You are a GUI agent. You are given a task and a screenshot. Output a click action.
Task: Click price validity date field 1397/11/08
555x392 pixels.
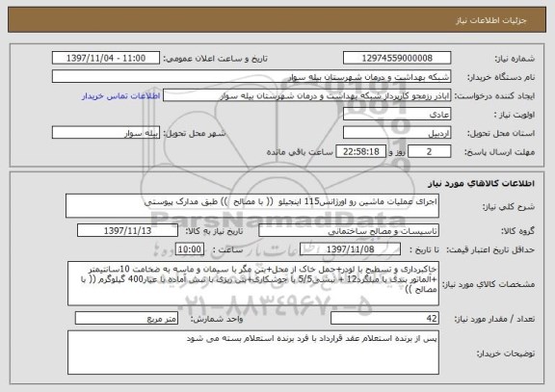click(350, 249)
